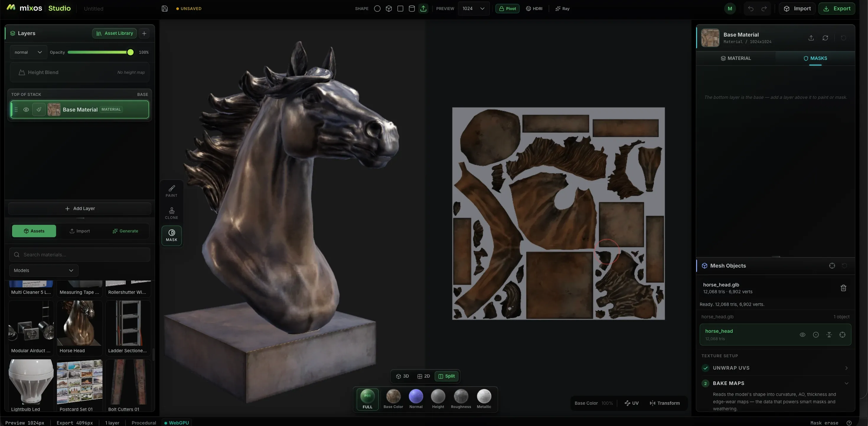Viewport: 868px width, 426px height.
Task: Select the sphere preview shape
Action: coord(377,9)
